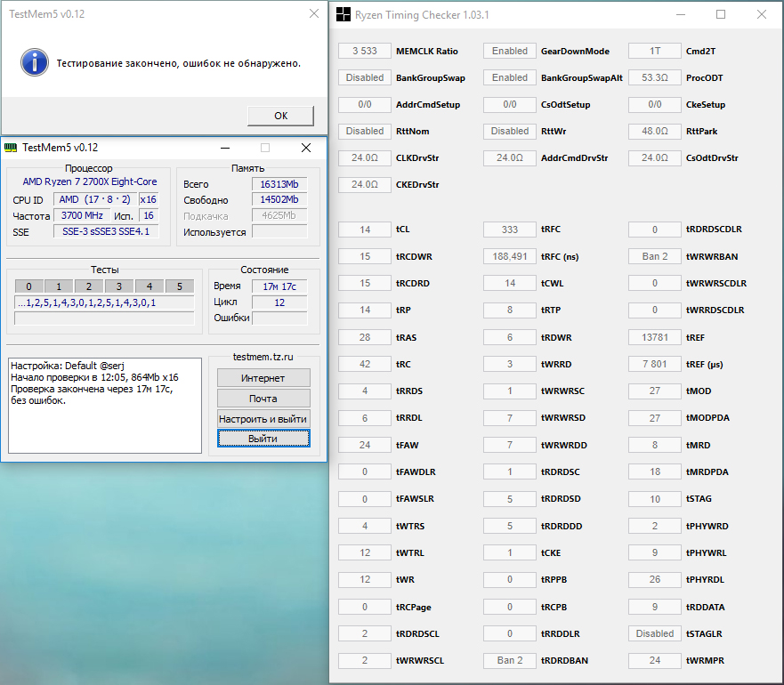
Task: Click the Частота value 3700 MHz
Action: pos(82,215)
